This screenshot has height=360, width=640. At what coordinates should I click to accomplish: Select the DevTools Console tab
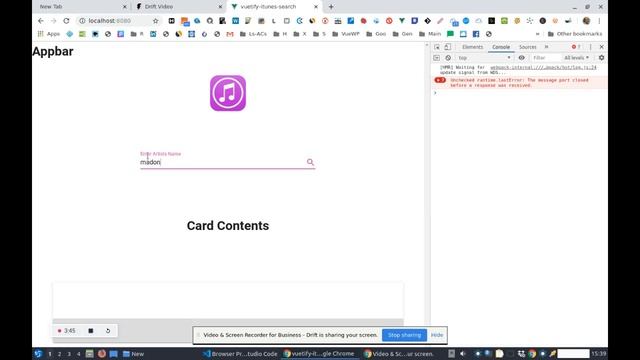501,47
